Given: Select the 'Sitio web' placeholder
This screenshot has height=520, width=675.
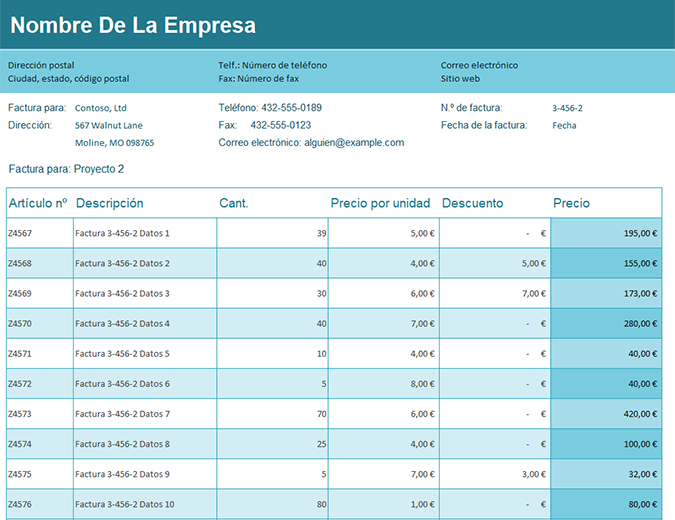Looking at the screenshot, I should (460, 79).
